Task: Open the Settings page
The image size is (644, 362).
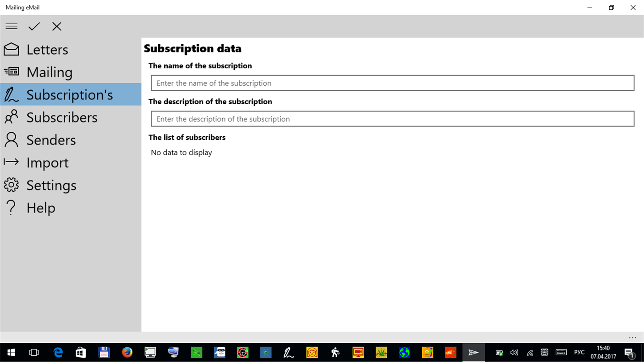Action: pyautogui.click(x=71, y=185)
